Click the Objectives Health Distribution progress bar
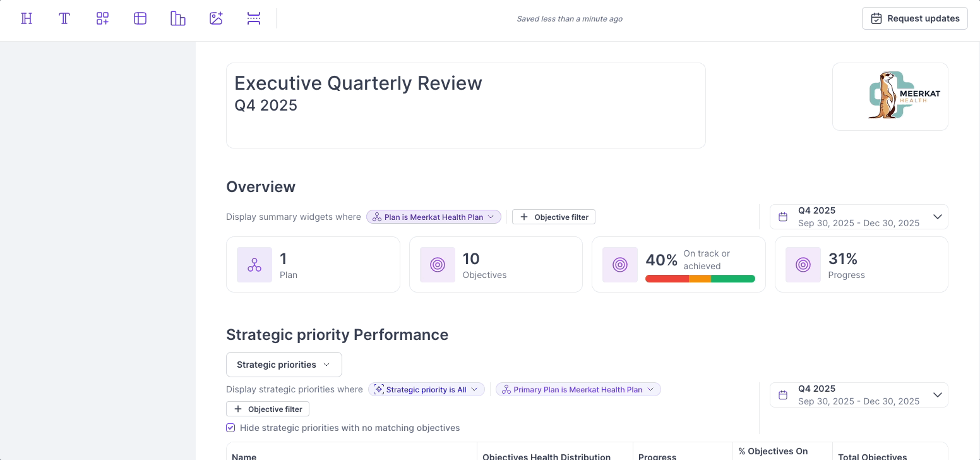980x460 pixels. [x=700, y=278]
